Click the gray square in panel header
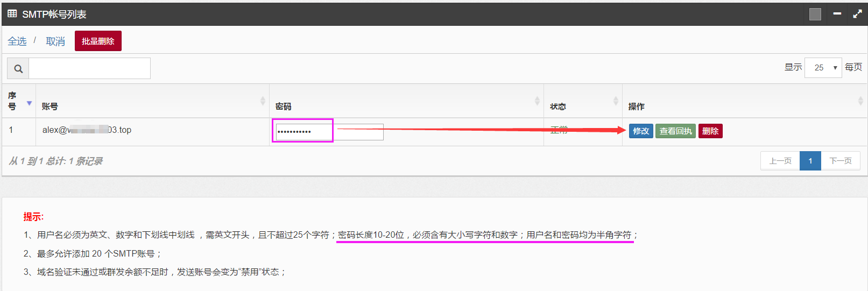The width and height of the screenshot is (868, 291). tap(815, 14)
